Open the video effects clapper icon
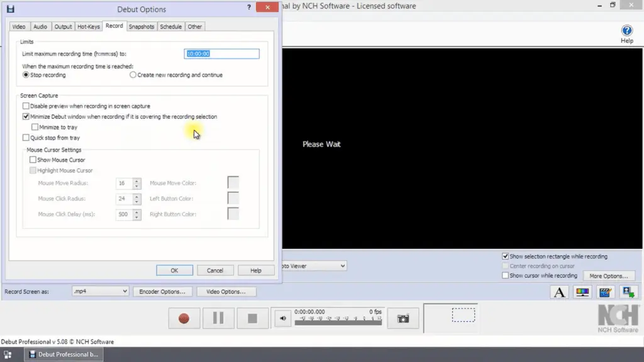The image size is (644, 362). 605,292
